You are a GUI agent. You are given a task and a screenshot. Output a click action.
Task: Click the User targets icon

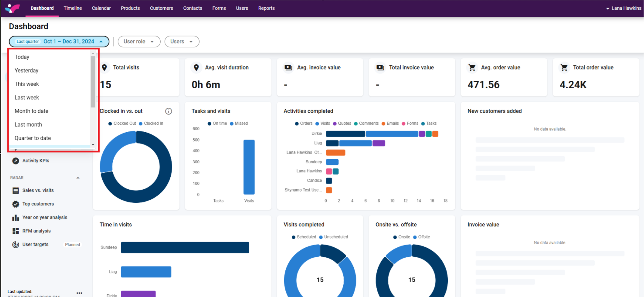click(x=15, y=245)
